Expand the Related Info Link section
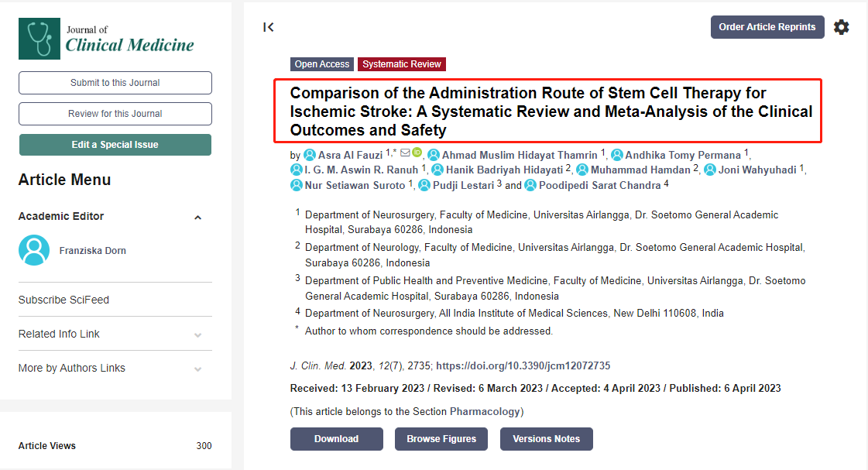This screenshot has width=868, height=470. point(197,334)
